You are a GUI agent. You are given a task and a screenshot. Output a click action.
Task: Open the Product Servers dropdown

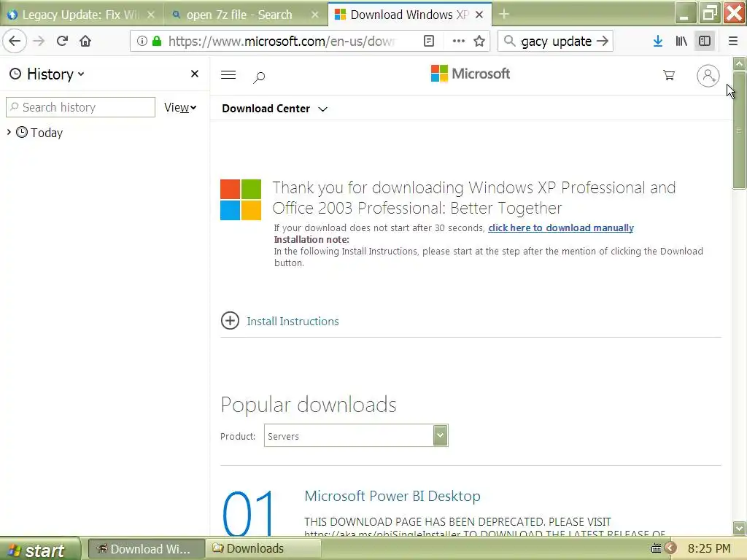356,436
